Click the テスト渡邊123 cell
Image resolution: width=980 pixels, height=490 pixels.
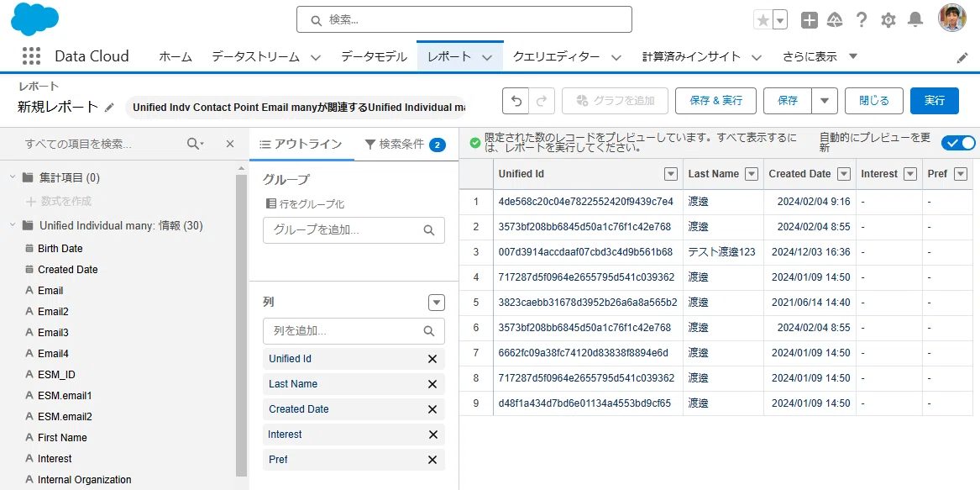[723, 252]
